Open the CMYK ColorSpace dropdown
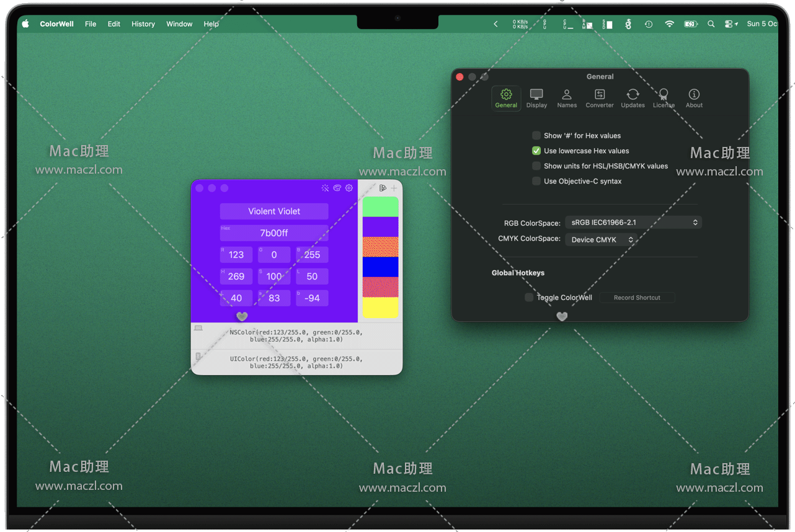795x532 pixels. [600, 240]
